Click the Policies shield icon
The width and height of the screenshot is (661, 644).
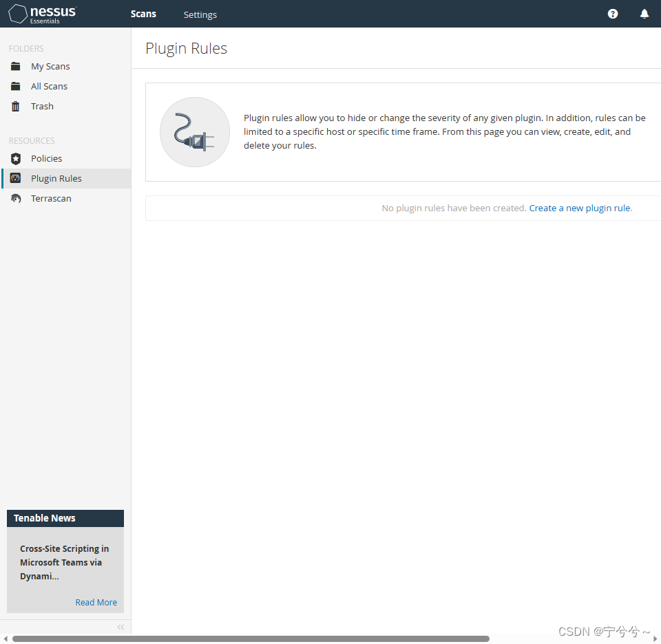tap(16, 159)
